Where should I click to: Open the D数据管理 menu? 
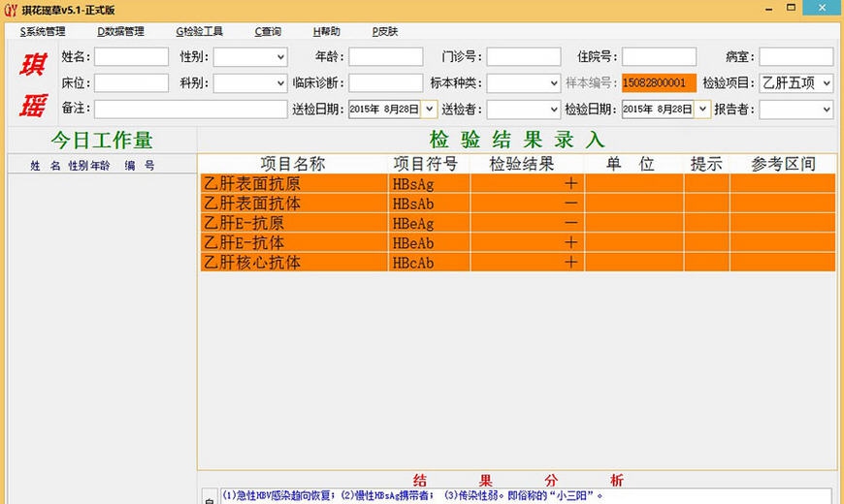[120, 32]
